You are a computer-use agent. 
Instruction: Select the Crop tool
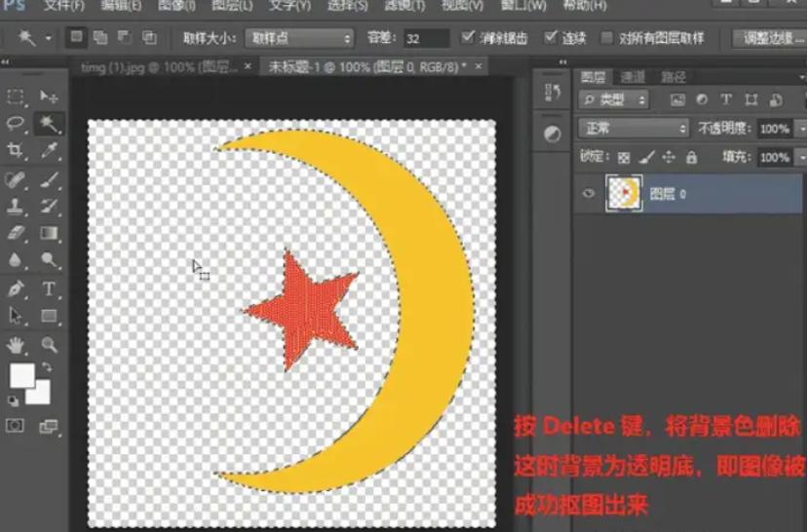(16, 150)
